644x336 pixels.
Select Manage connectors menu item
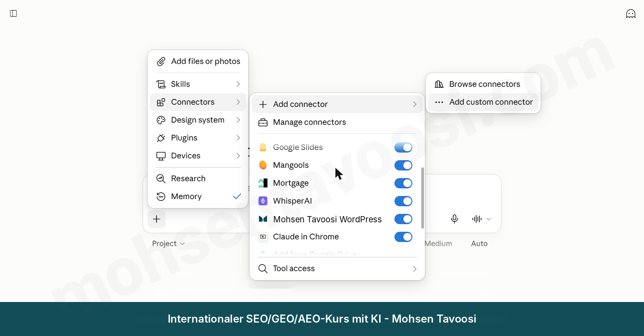pos(337,122)
